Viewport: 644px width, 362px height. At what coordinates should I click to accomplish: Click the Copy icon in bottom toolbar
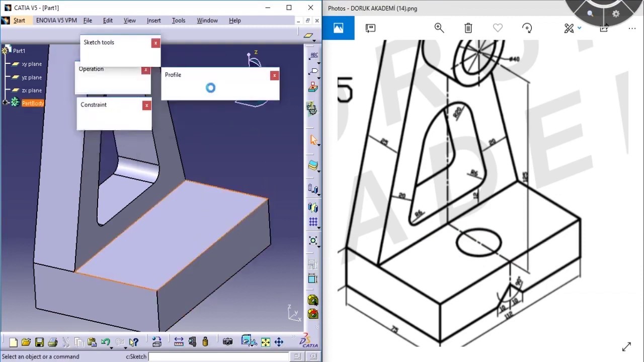(x=79, y=342)
